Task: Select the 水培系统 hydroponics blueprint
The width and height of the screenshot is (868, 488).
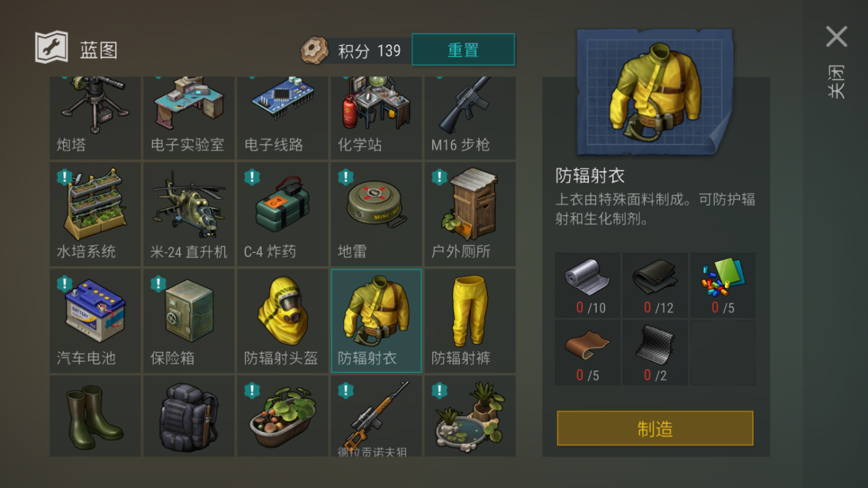Action: 95,214
